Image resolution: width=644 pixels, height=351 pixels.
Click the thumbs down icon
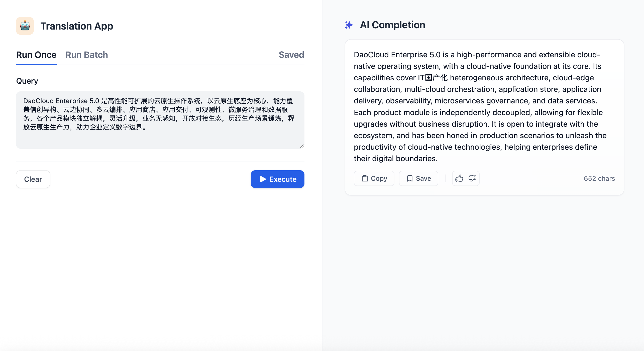click(472, 179)
